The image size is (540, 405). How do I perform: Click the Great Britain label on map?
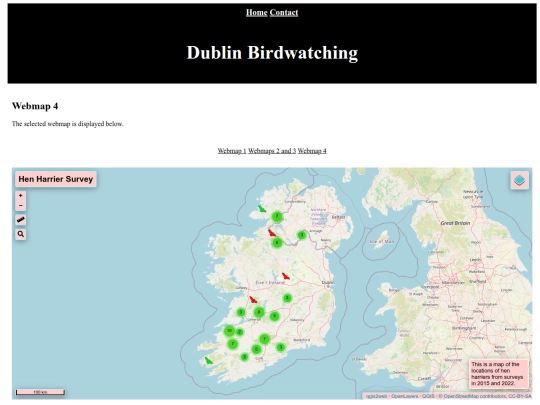(455, 223)
